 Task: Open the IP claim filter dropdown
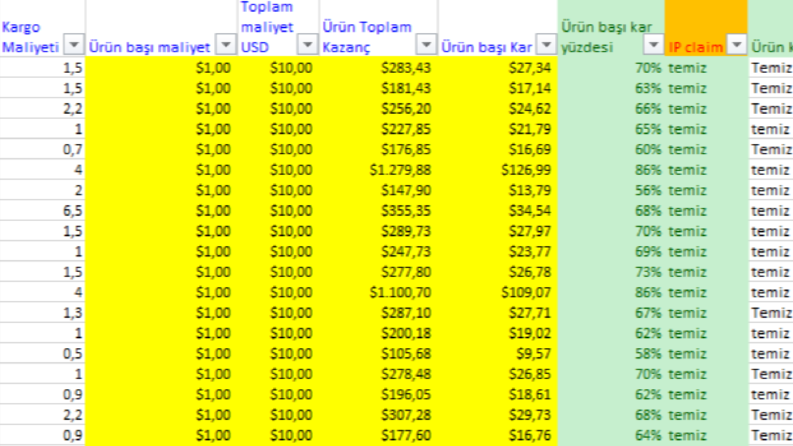(737, 46)
